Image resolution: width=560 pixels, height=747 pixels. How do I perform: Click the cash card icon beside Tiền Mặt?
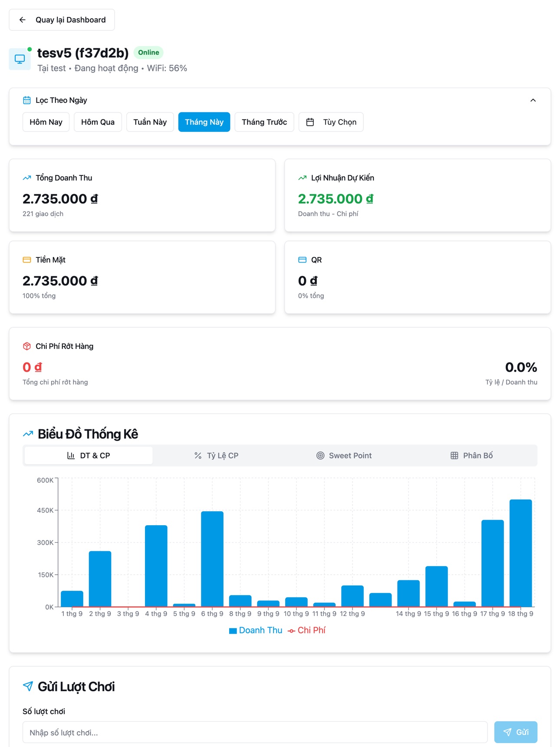[x=27, y=260]
